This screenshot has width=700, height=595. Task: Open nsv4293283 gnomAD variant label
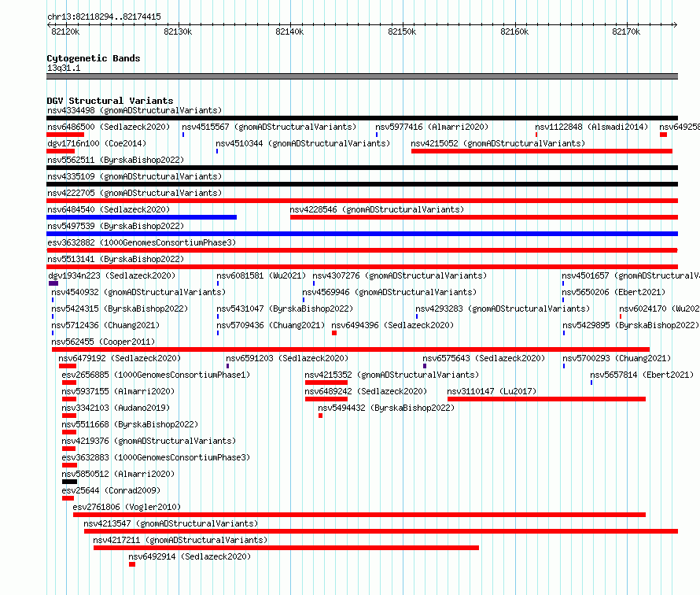(503, 309)
